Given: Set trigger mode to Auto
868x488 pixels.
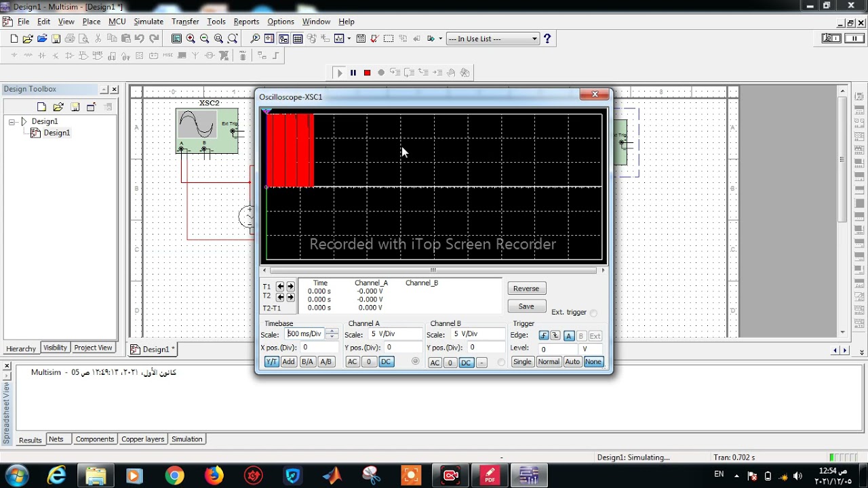Looking at the screenshot, I should tap(572, 362).
